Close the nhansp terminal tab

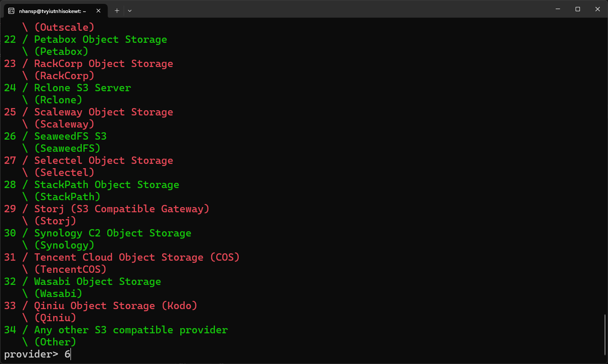point(99,11)
